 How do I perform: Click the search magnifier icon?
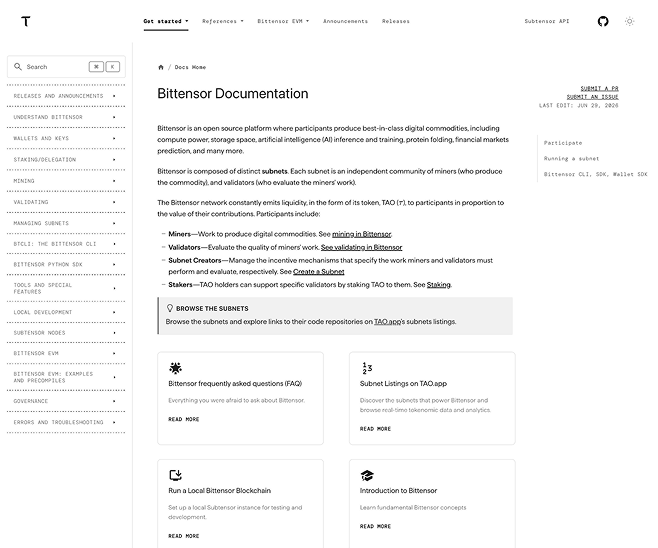(18, 67)
